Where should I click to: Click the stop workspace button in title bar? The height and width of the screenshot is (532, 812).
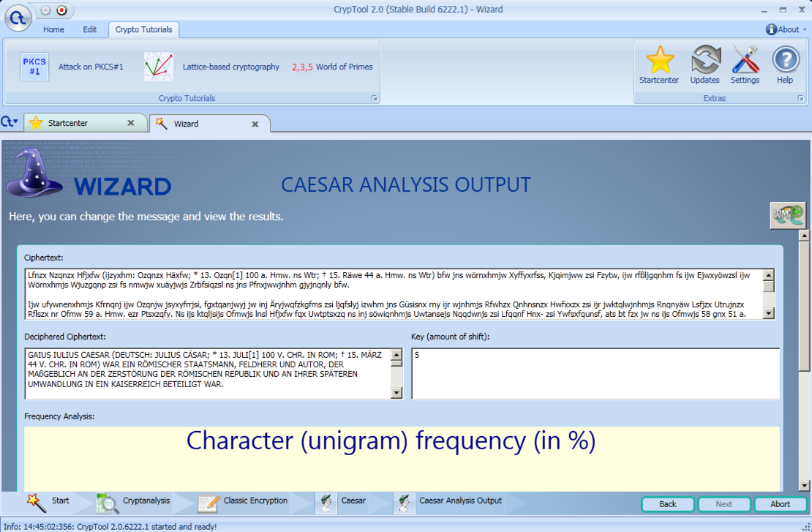61,10
